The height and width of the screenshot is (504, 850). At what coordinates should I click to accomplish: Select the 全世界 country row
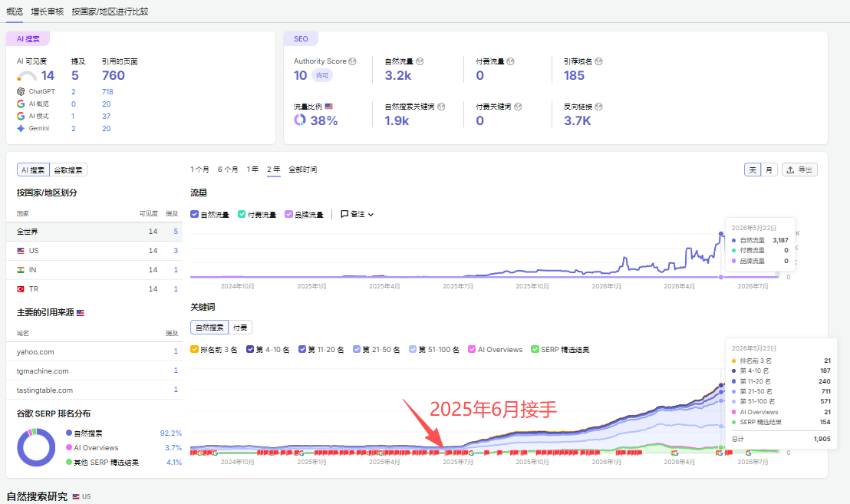(x=94, y=232)
